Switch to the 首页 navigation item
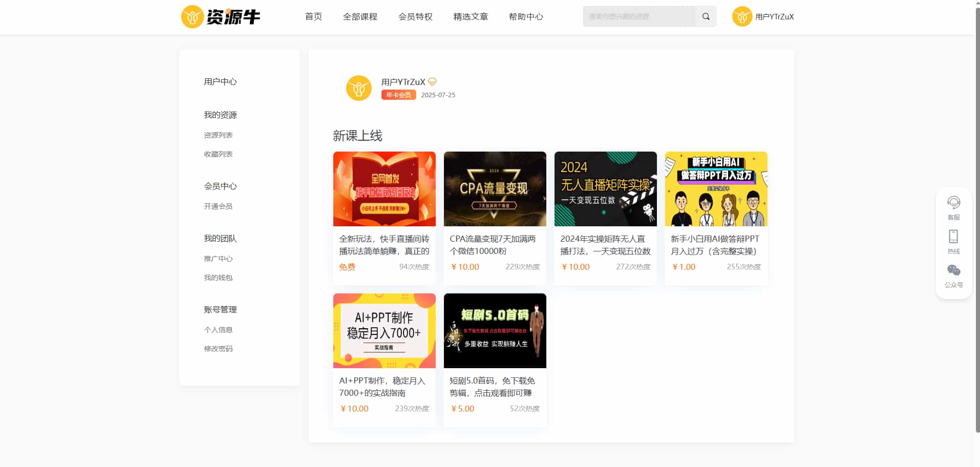The width and height of the screenshot is (980, 467). (x=313, y=16)
